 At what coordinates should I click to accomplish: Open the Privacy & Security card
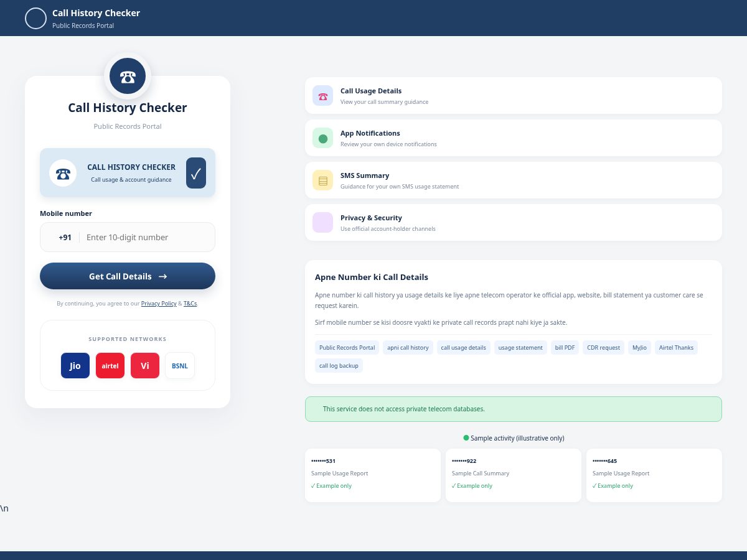tap(514, 223)
